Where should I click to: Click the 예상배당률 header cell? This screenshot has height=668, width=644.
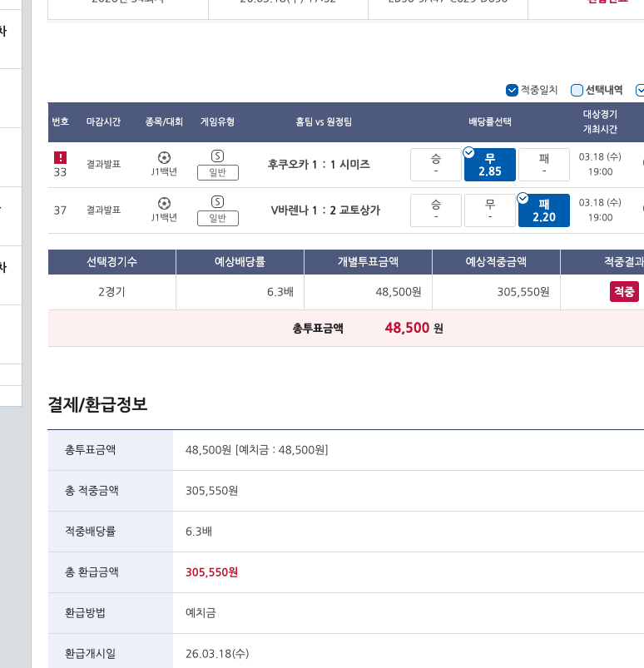(240, 261)
